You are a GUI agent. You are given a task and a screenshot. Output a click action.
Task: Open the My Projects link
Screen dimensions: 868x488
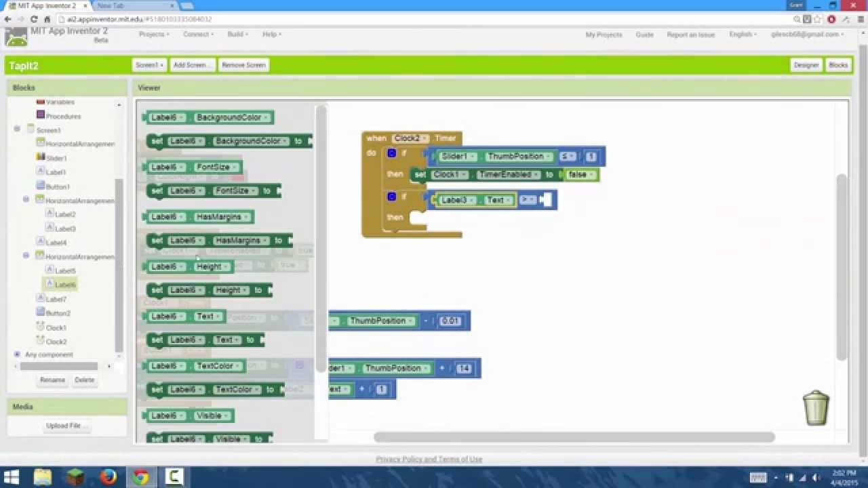(604, 35)
